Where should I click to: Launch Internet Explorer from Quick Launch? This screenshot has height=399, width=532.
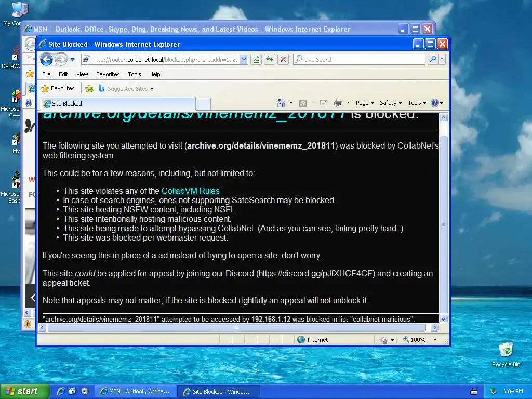click(x=61, y=392)
